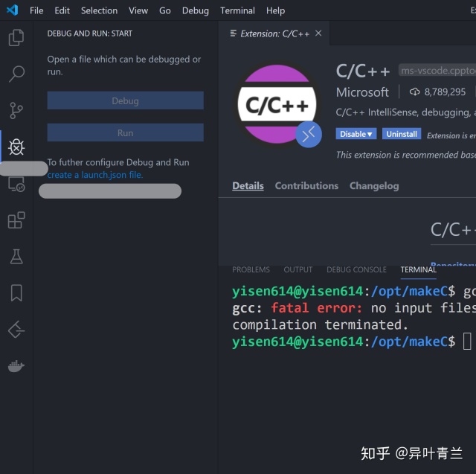Image resolution: width=476 pixels, height=474 pixels.
Task: Click the C/C++ extension logo
Action: click(277, 104)
